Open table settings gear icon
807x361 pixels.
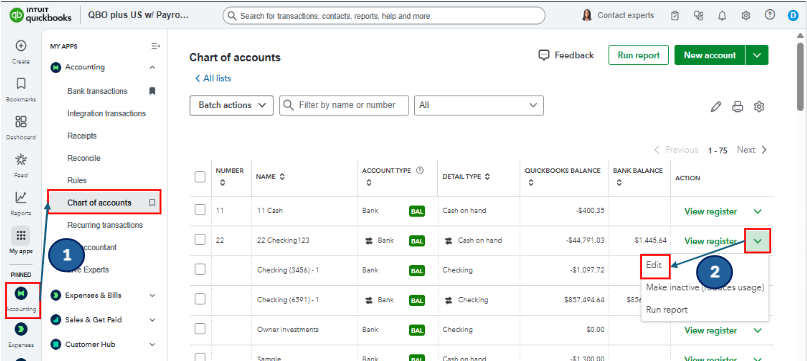pyautogui.click(x=759, y=107)
